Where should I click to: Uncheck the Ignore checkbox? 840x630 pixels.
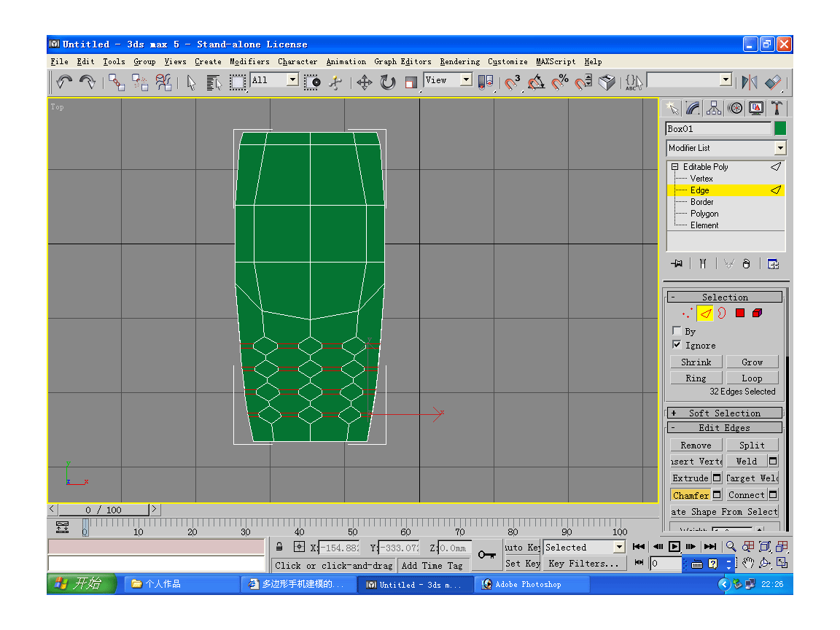(677, 345)
